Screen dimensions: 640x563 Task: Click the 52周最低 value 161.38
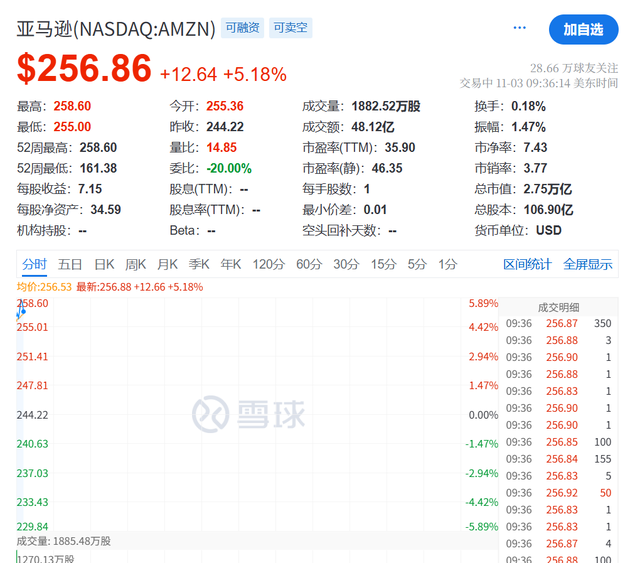[98, 168]
